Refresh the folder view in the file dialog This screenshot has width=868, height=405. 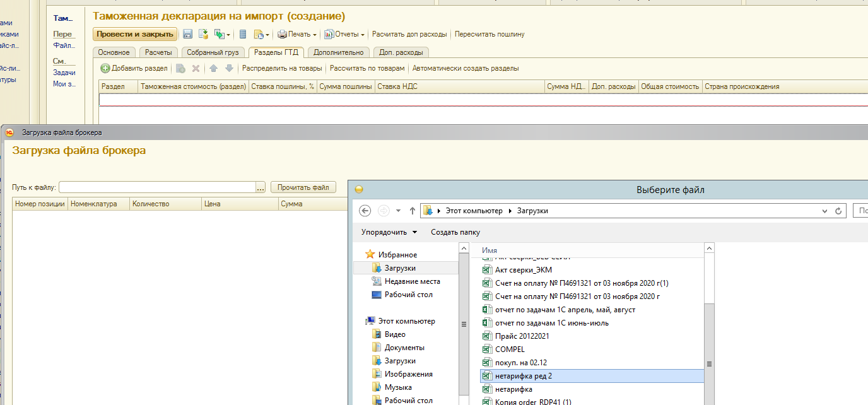click(x=838, y=211)
